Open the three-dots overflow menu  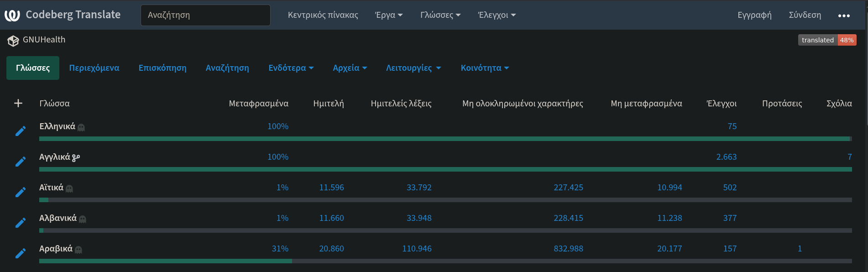coord(844,16)
